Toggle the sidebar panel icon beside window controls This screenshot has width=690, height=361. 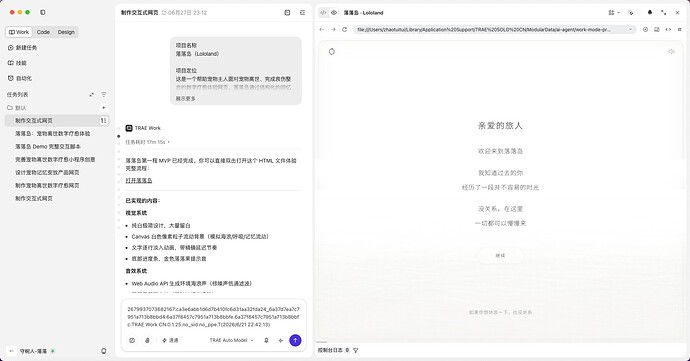click(43, 12)
